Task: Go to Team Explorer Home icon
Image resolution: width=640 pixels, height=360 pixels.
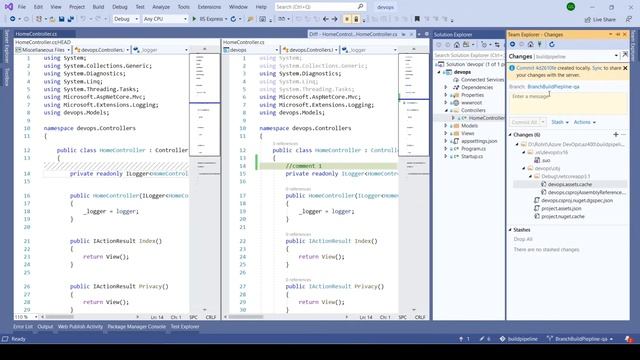Action: pyautogui.click(x=530, y=44)
